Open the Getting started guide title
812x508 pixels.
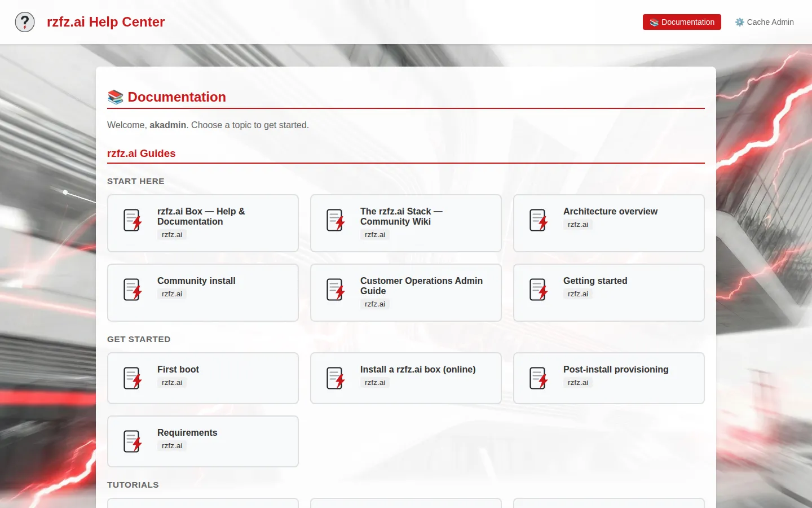pyautogui.click(x=595, y=281)
